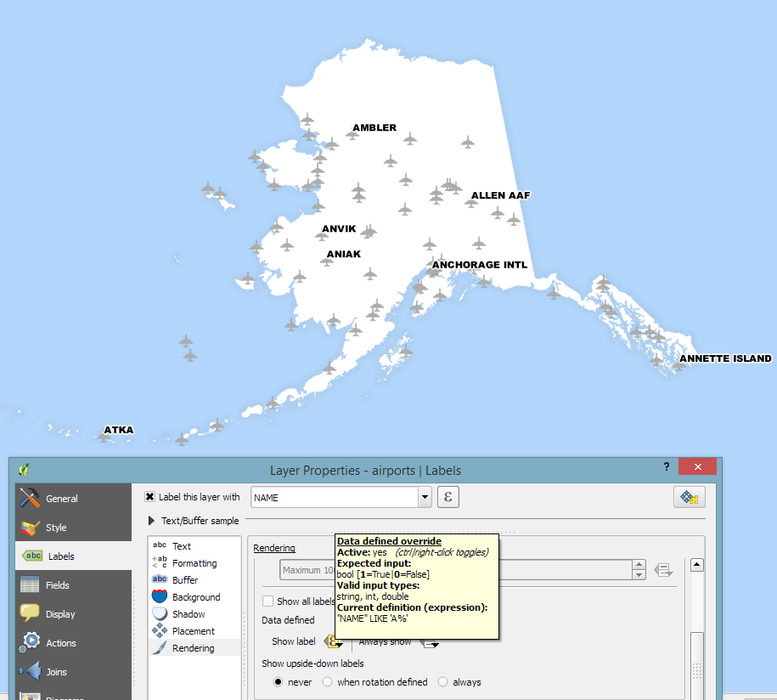Select Buffer in label settings list

click(184, 580)
